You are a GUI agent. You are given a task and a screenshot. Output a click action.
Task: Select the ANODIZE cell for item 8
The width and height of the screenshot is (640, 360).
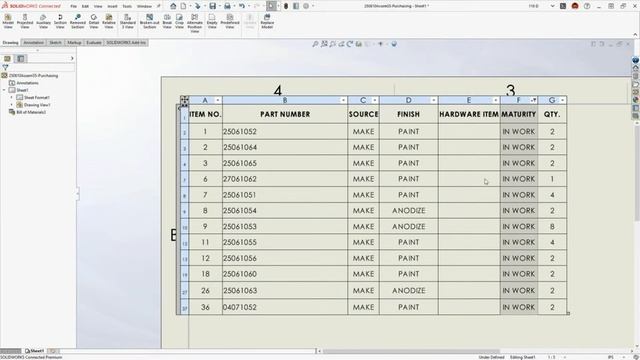pyautogui.click(x=409, y=211)
